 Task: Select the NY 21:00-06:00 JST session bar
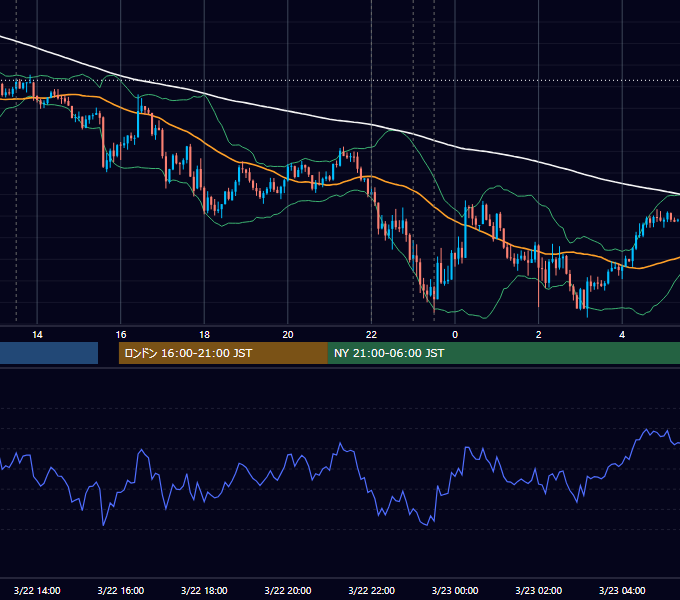click(x=503, y=353)
